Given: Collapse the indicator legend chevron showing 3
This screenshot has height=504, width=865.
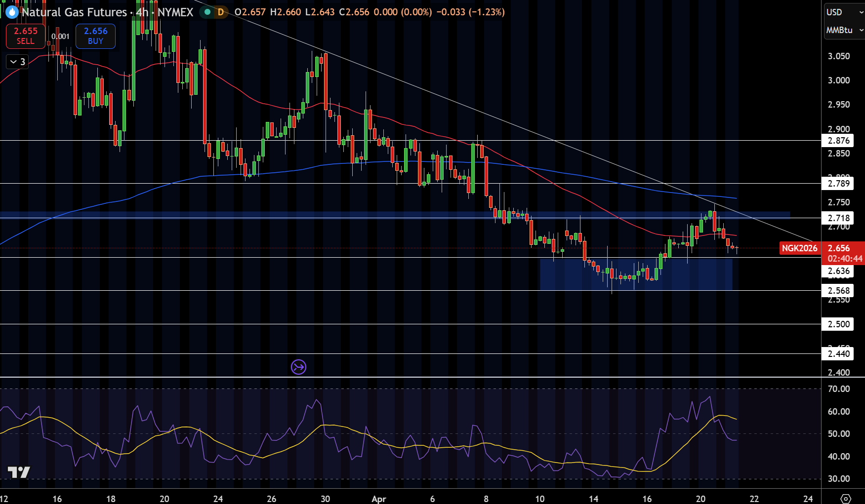Looking at the screenshot, I should click(x=17, y=62).
